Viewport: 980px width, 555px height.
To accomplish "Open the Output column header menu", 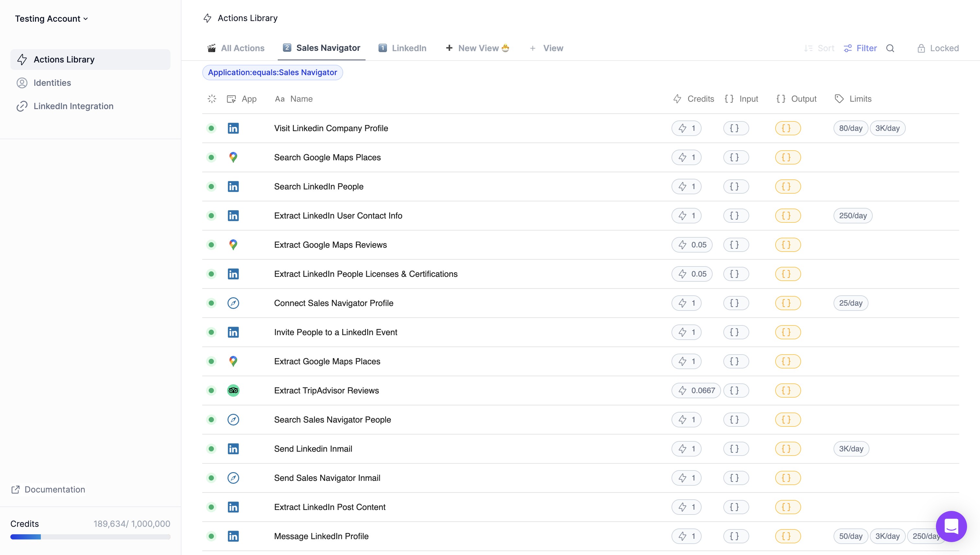I will (796, 99).
